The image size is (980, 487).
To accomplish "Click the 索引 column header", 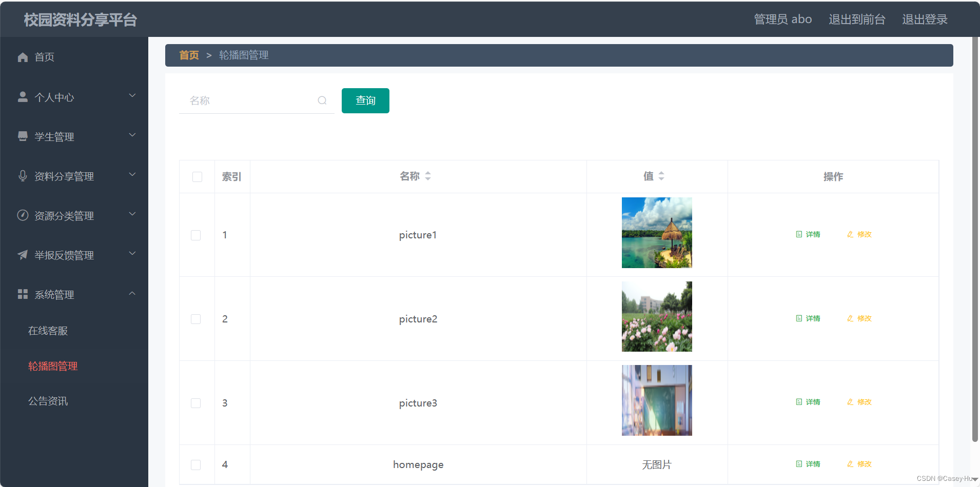I will click(231, 177).
